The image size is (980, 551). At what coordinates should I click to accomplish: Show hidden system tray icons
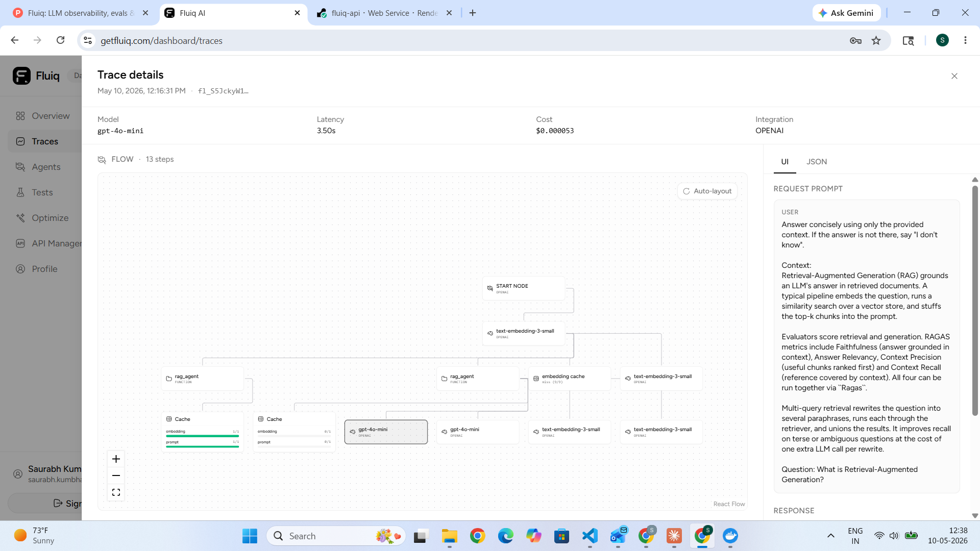[830, 536]
